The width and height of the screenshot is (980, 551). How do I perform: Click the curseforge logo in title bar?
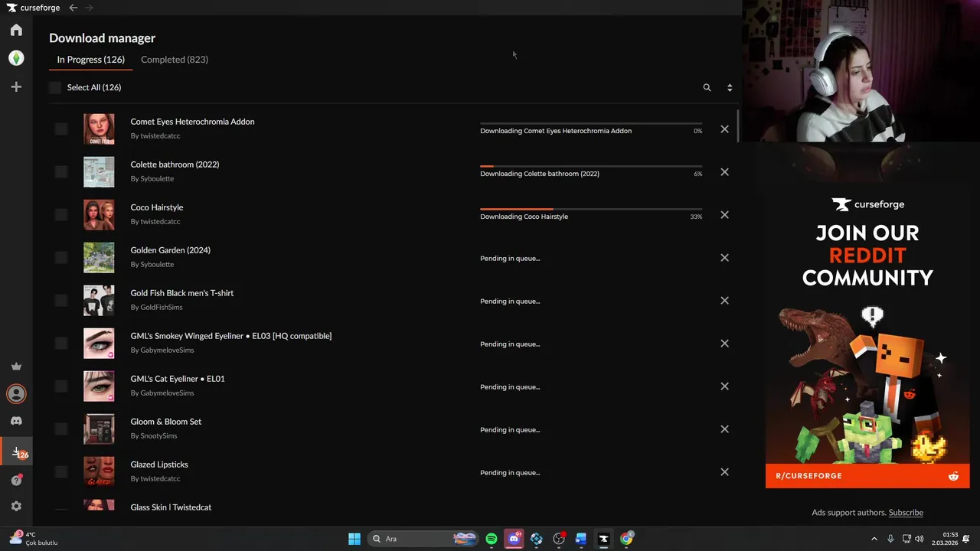(33, 8)
